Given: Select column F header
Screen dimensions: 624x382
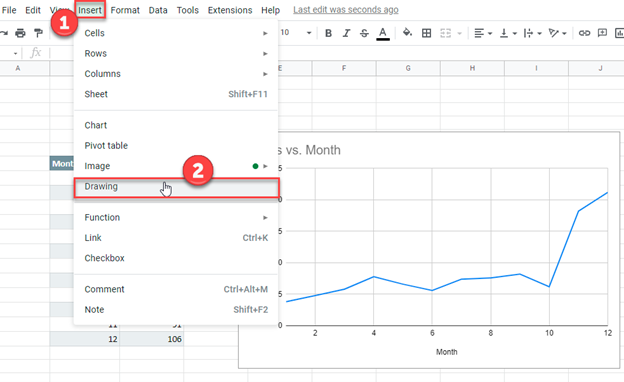Looking at the screenshot, I should [344, 68].
